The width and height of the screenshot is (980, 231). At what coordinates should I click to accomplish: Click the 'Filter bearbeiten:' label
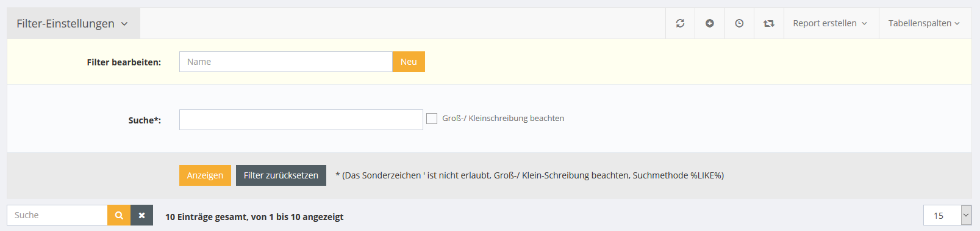(124, 62)
